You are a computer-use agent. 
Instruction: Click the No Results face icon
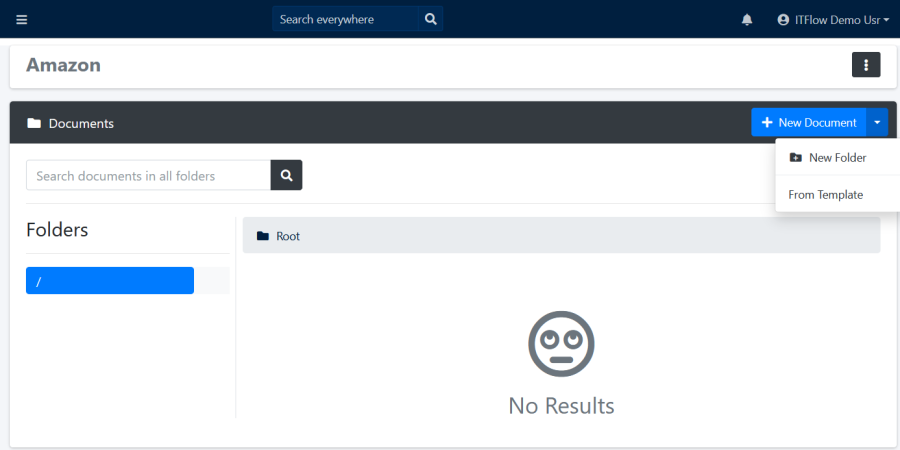(x=561, y=343)
